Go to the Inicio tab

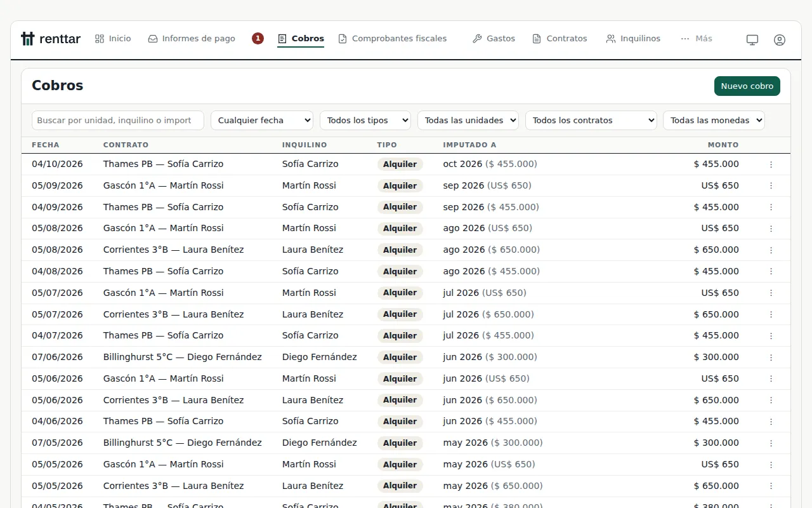[113, 39]
